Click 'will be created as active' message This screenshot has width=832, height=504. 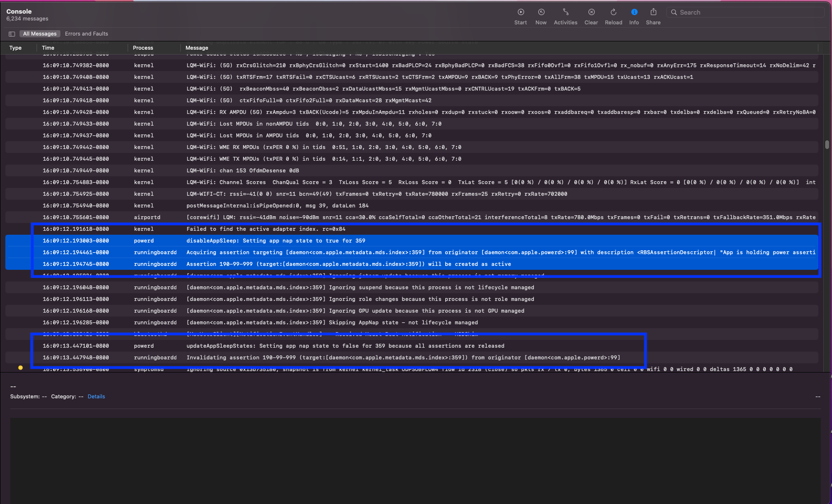349,264
